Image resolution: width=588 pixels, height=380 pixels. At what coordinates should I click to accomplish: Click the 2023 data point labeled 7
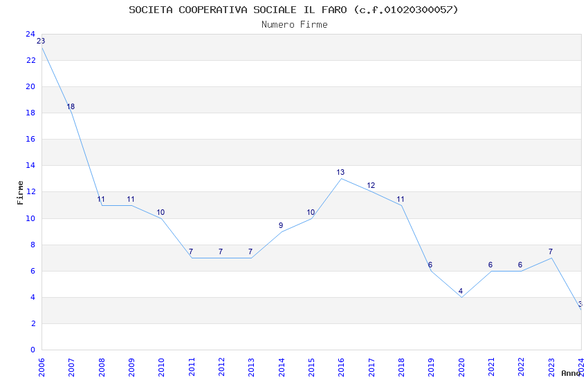coord(551,251)
